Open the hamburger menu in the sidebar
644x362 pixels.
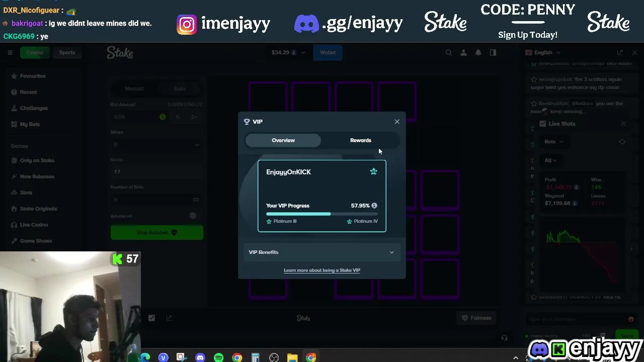pyautogui.click(x=10, y=52)
